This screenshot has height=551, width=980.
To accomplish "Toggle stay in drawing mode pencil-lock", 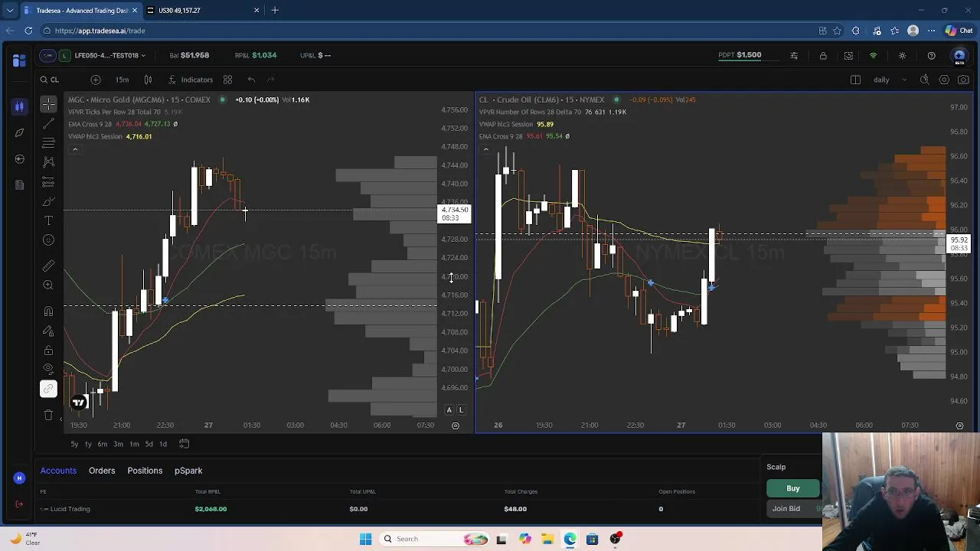I will pyautogui.click(x=48, y=331).
